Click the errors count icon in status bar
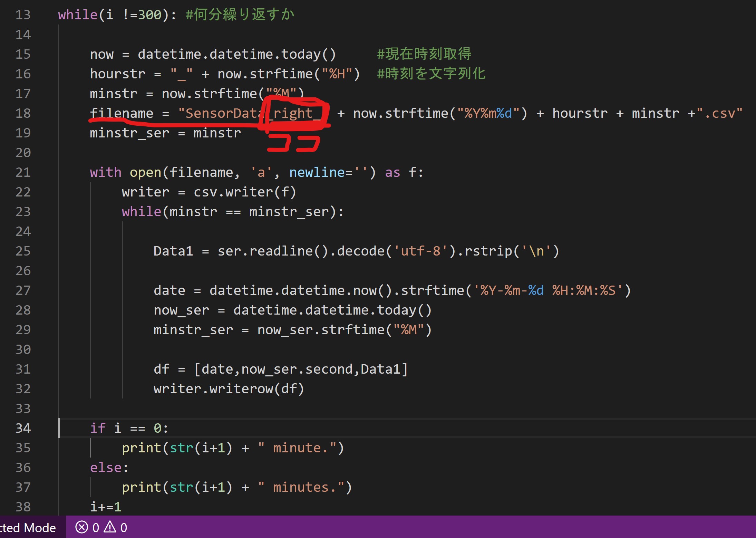This screenshot has width=756, height=538. 82,527
